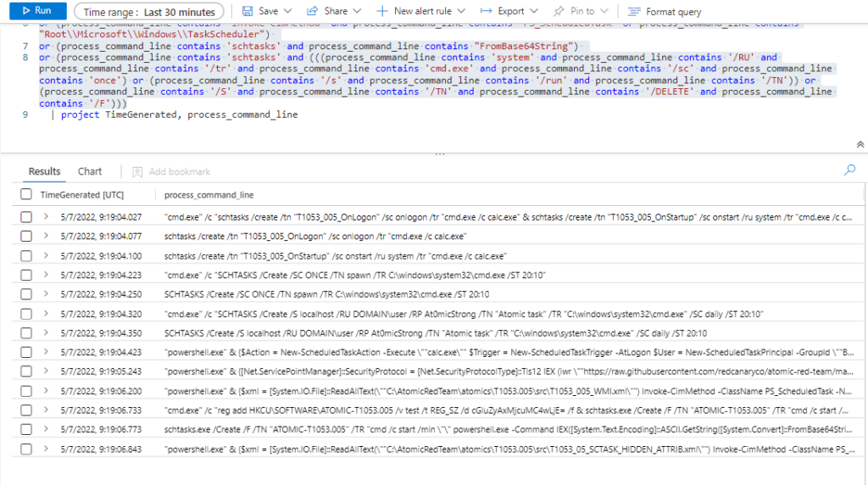Click the search magnifier in results pane
The image size is (868, 485).
849,170
